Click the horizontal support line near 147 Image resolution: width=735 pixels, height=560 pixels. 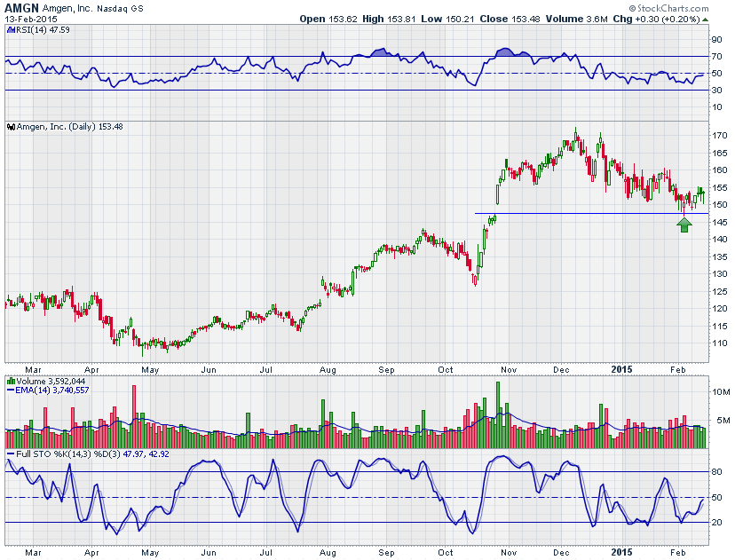(x=591, y=214)
